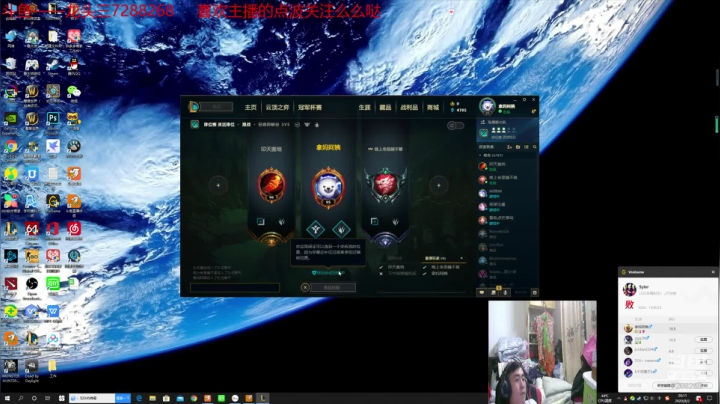Image resolution: width=720 pixels, height=404 pixels.
Task: Open the QQ penguin desktop shortcut
Action: point(73,65)
